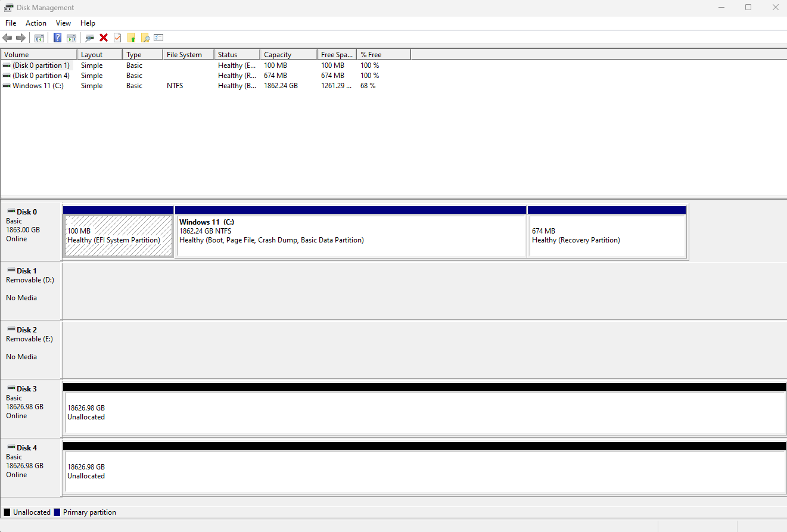Image resolution: width=787 pixels, height=532 pixels.
Task: Click the small disk icon next to Disk 4
Action: pyautogui.click(x=11, y=447)
